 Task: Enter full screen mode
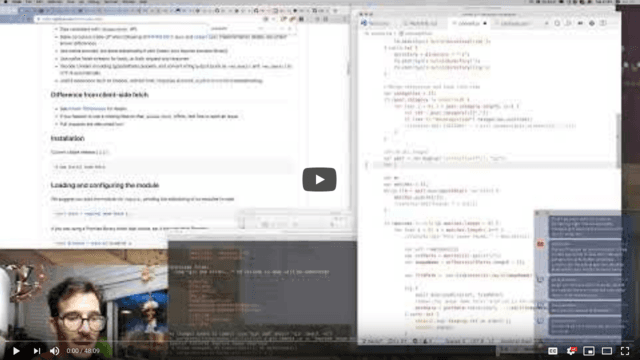tap(625, 351)
